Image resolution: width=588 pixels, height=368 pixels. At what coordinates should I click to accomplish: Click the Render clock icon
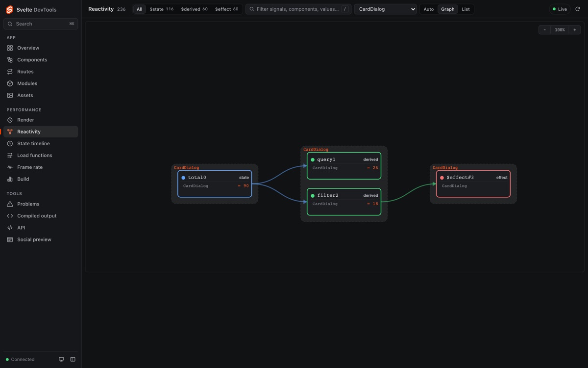tap(10, 120)
